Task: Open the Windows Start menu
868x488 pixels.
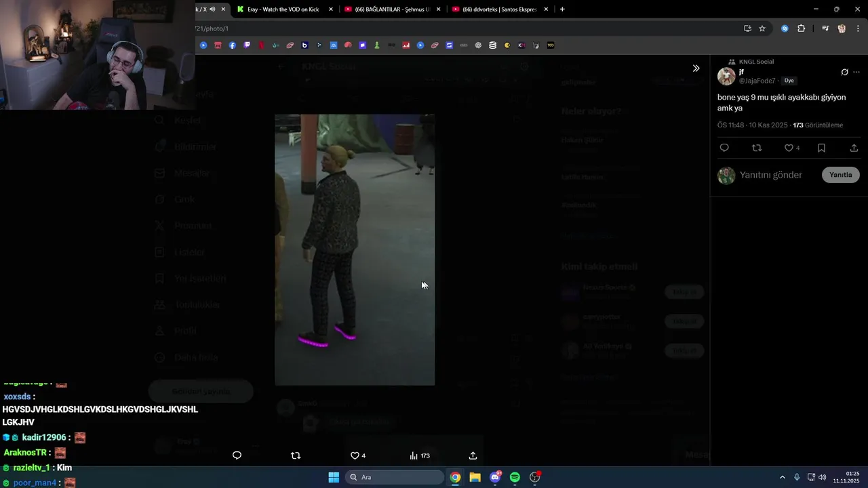Action: [x=334, y=477]
